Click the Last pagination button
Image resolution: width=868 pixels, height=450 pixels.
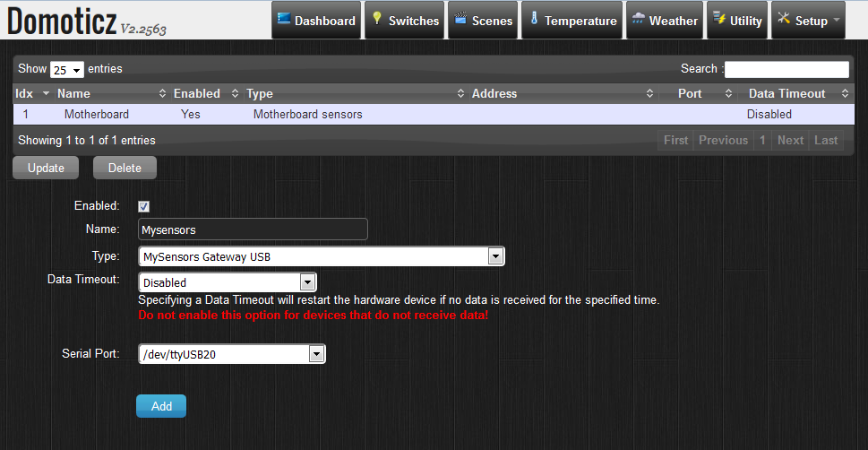pos(826,140)
